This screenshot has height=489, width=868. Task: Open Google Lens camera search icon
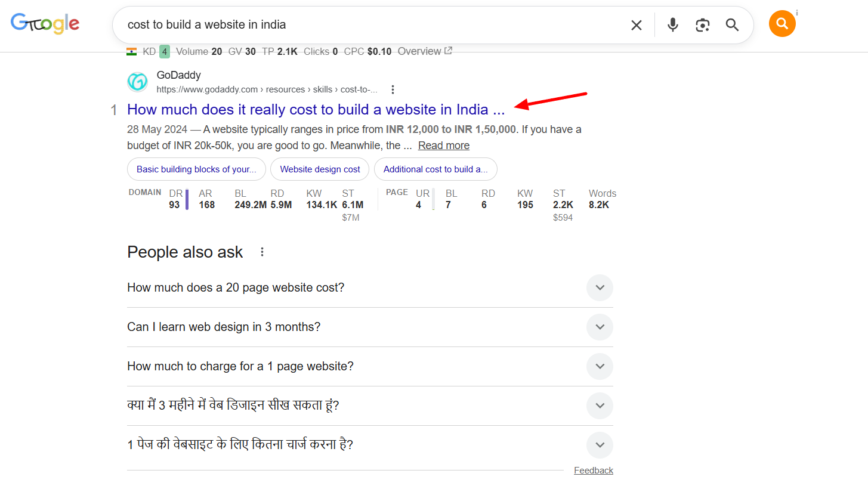click(702, 25)
